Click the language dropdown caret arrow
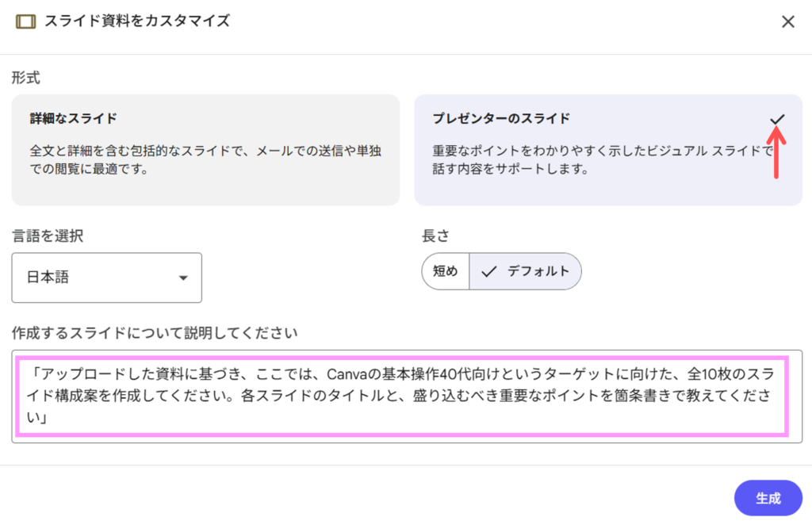 click(183, 278)
